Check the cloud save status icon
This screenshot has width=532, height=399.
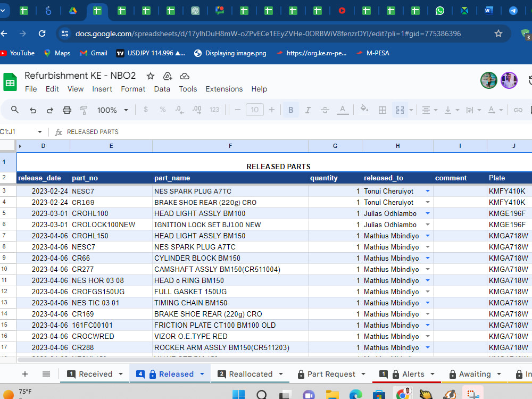[x=185, y=76]
